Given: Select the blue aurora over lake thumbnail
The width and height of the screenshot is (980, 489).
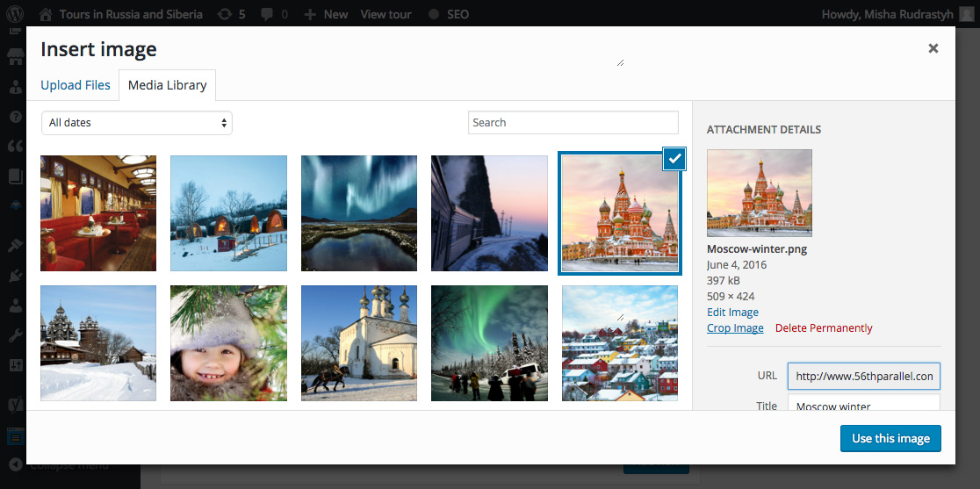Looking at the screenshot, I should [359, 213].
